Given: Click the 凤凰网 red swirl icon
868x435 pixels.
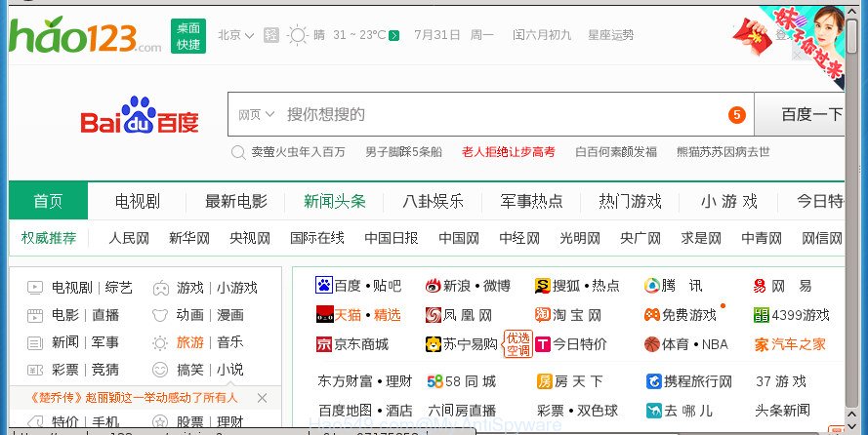Looking at the screenshot, I should click(x=433, y=315).
